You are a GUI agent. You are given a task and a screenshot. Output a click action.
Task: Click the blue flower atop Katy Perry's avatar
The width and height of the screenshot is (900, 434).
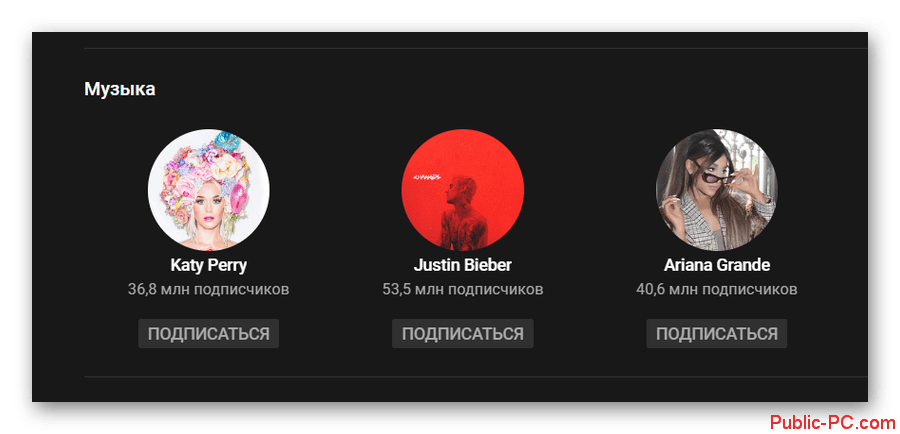pos(227,142)
